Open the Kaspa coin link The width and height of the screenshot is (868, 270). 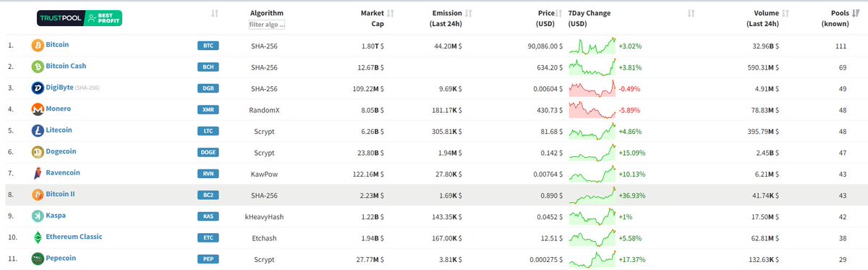56,216
